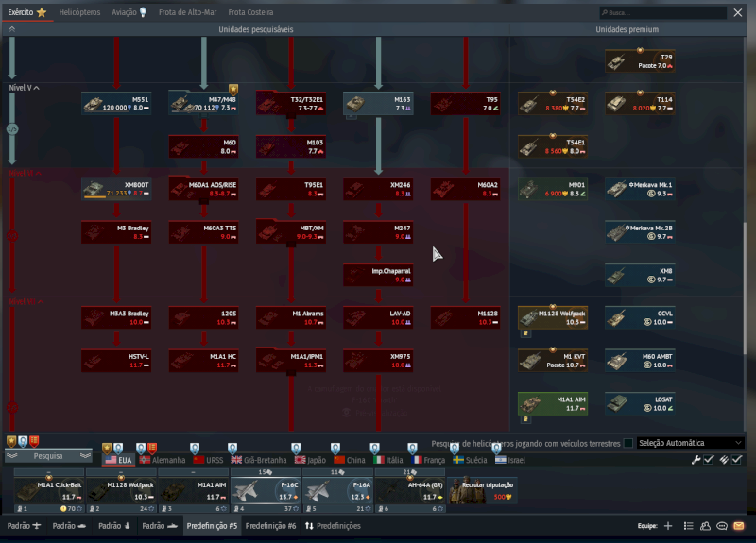Click the Merkava Mk.1 premium vehicle
The width and height of the screenshot is (756, 543).
[x=640, y=189]
